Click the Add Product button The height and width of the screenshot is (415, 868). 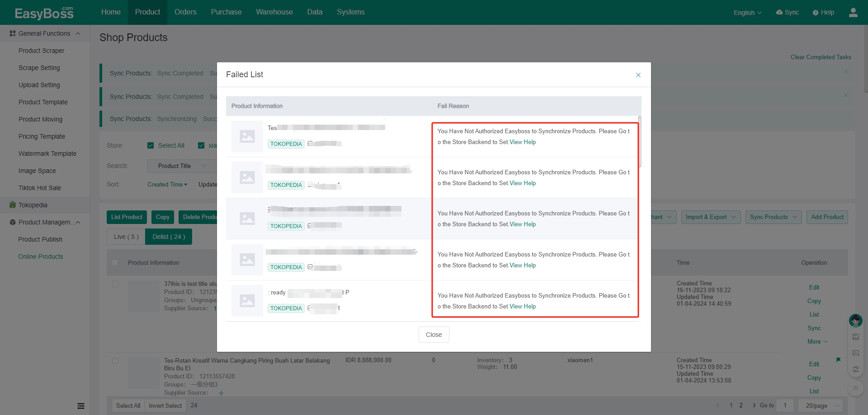point(827,217)
